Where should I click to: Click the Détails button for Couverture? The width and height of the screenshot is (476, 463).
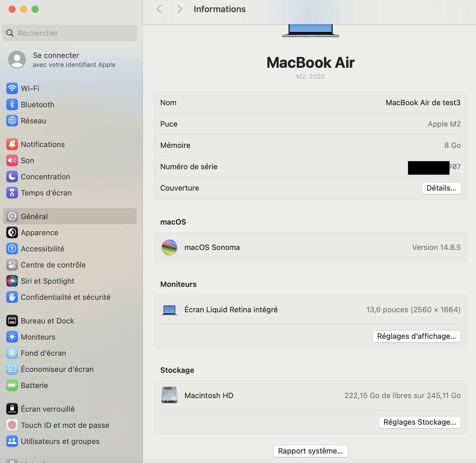pyautogui.click(x=441, y=188)
